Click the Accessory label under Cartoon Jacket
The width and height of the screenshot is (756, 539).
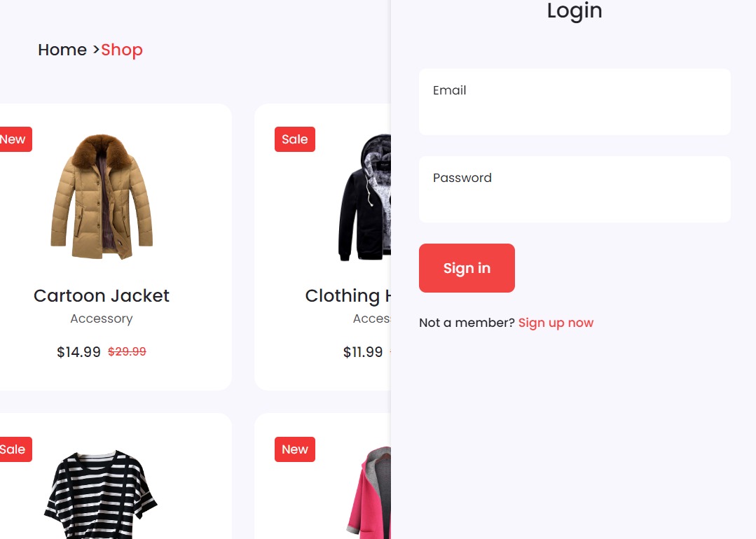[102, 319]
